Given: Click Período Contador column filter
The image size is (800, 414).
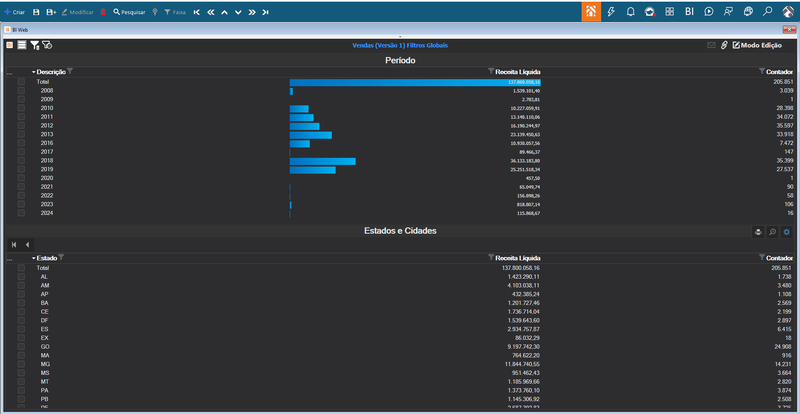Looking at the screenshot, I should tap(763, 71).
